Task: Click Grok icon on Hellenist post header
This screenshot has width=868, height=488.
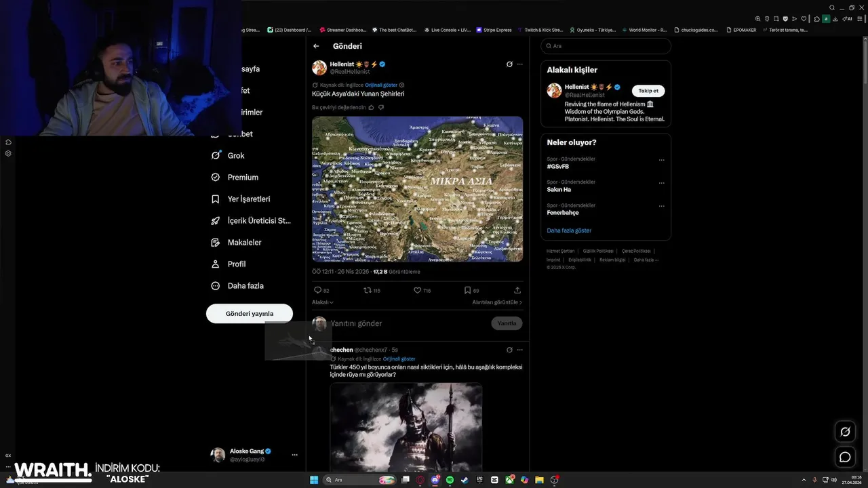Action: click(509, 64)
